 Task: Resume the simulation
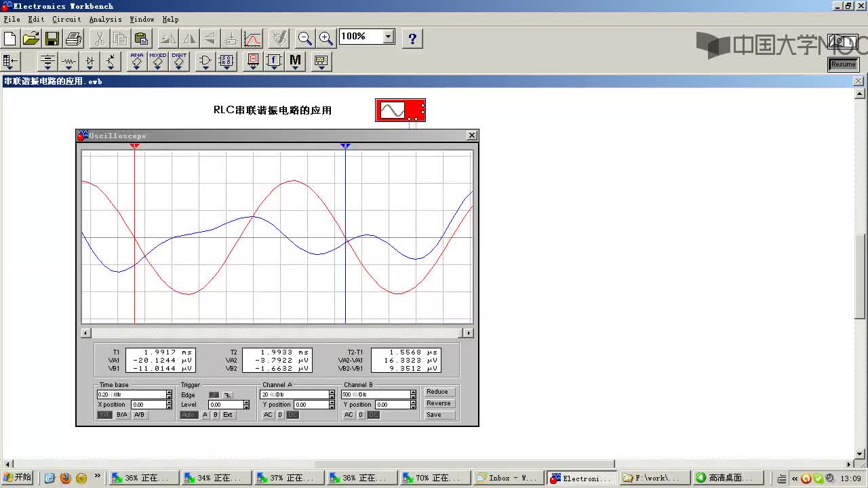tap(844, 64)
